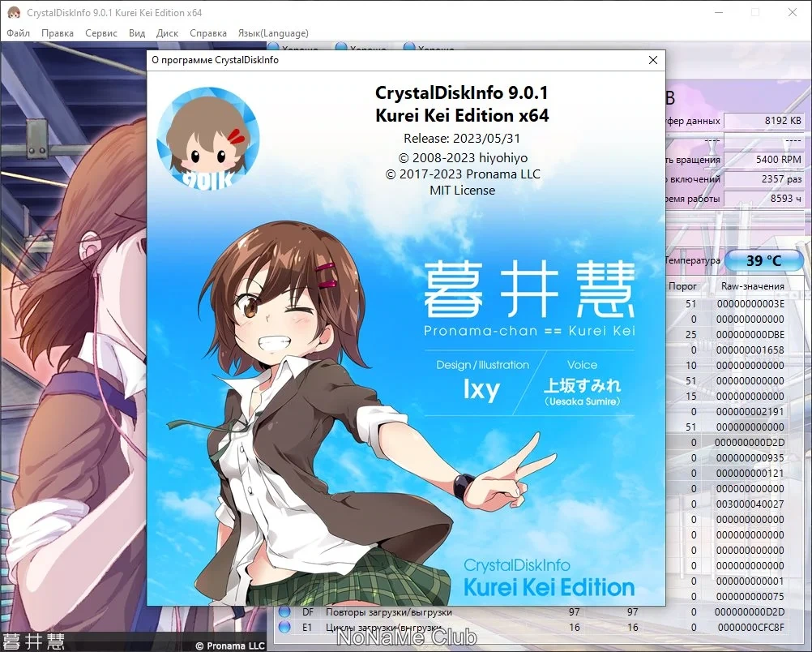The height and width of the screenshot is (652, 812).
Task: Click the 2357 раз power-on count field
Action: (x=764, y=178)
